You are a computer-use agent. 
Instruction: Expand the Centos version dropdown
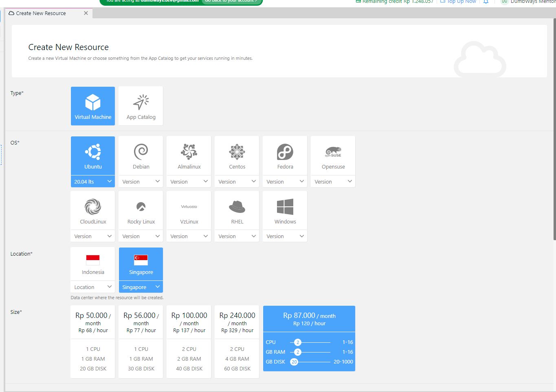pyautogui.click(x=237, y=181)
